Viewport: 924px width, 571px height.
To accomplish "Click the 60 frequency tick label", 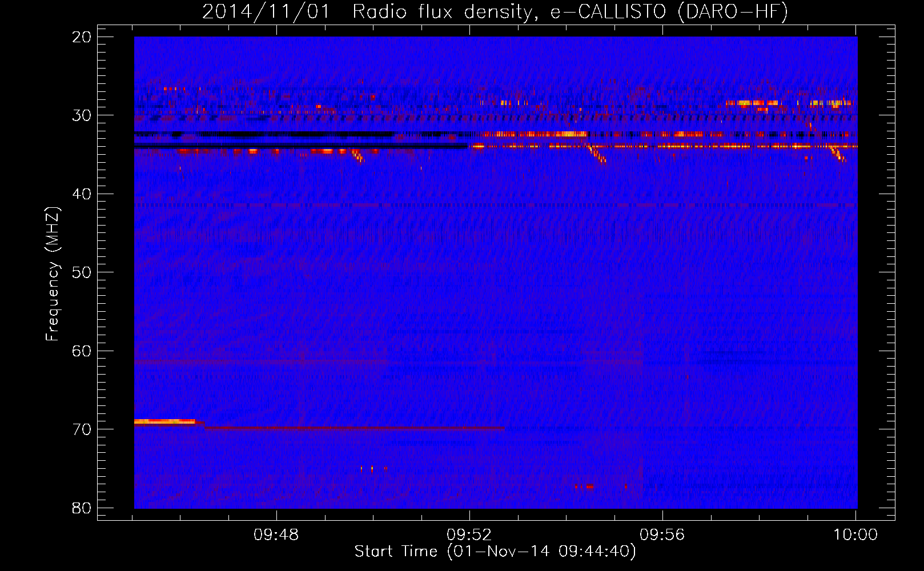I will click(82, 351).
